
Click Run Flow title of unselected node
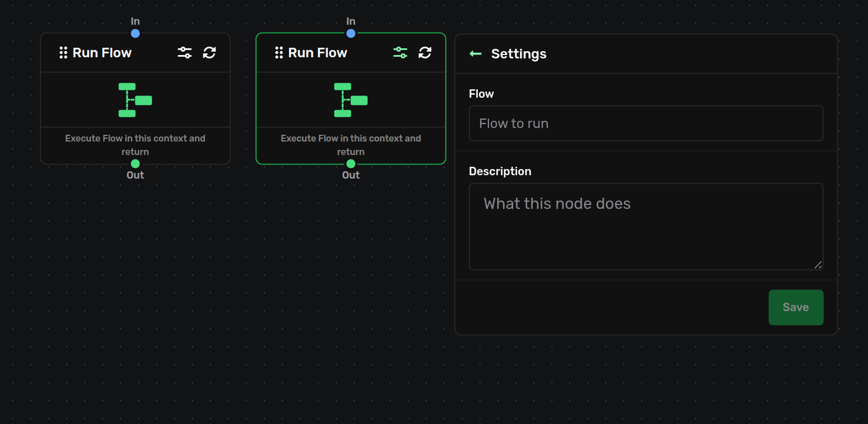click(102, 53)
